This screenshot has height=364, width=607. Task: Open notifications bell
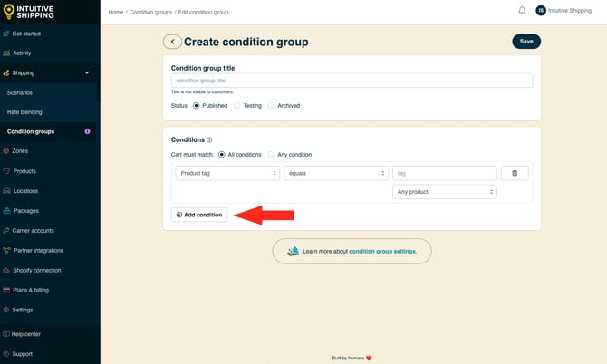coord(522,11)
